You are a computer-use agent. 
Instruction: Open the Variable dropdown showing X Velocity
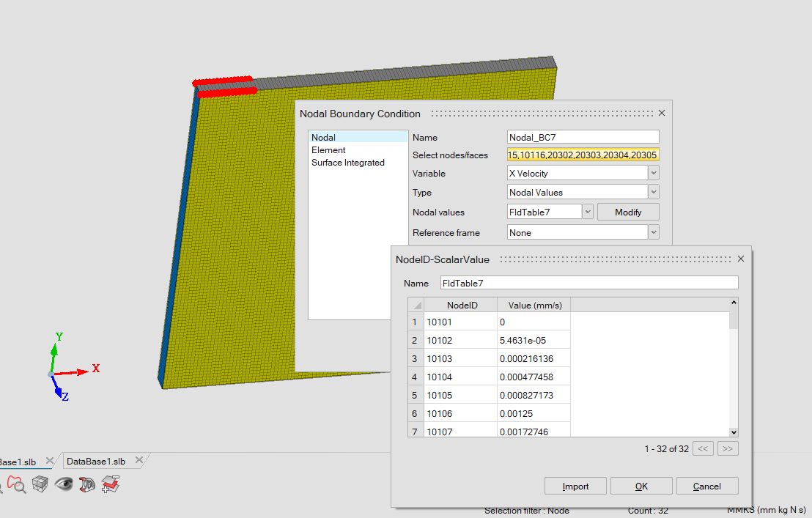(x=654, y=173)
